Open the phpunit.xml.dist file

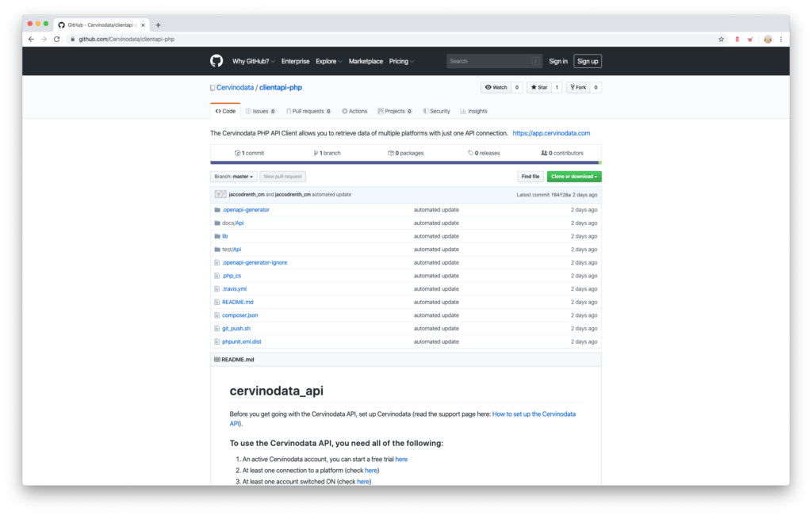(241, 341)
